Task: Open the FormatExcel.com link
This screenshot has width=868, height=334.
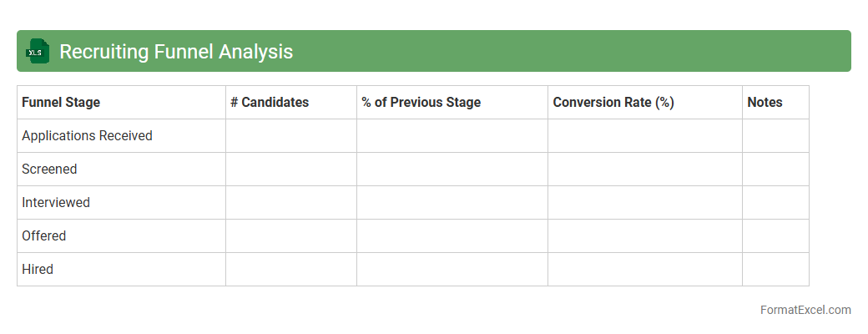Action: point(805,310)
